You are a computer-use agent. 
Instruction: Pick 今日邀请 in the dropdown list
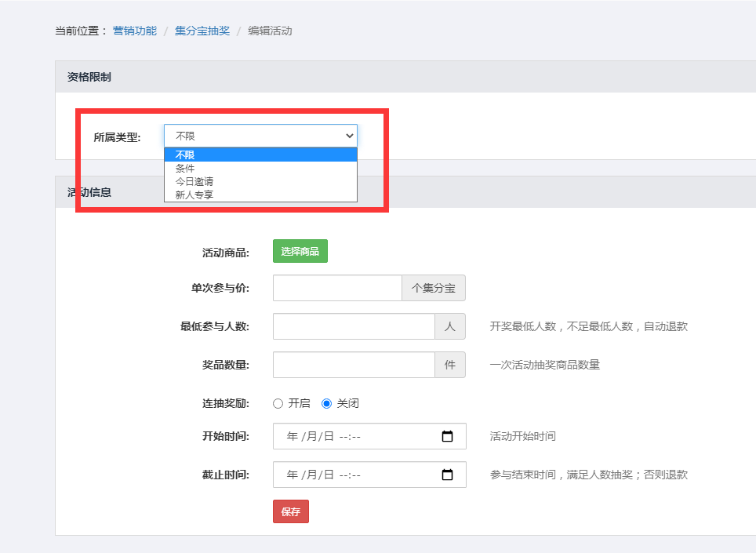[260, 181]
